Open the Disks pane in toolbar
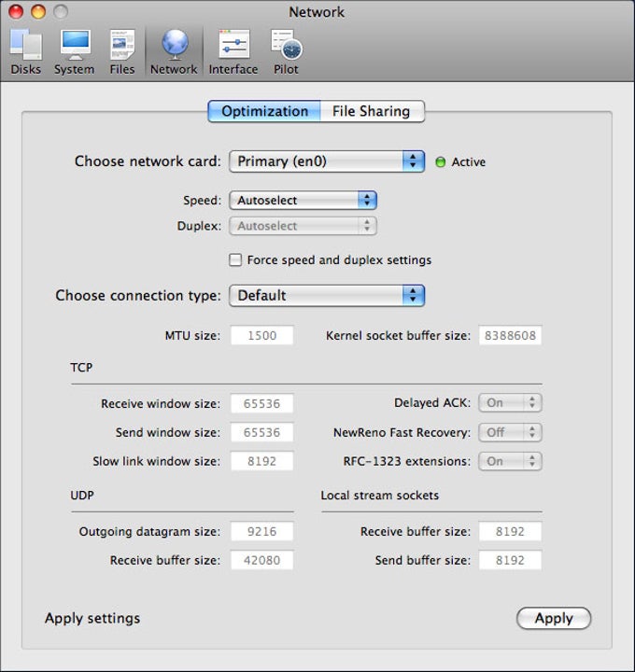This screenshot has width=635, height=672. [x=26, y=52]
